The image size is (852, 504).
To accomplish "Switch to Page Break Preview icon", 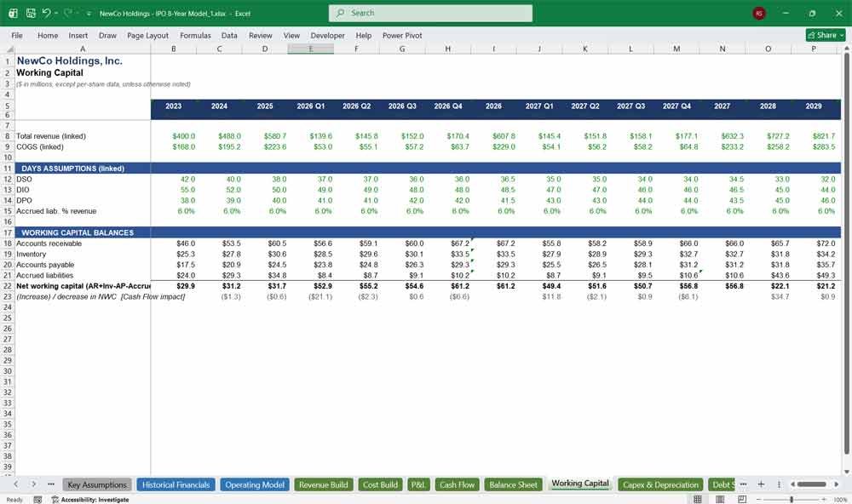I will pos(742,499).
